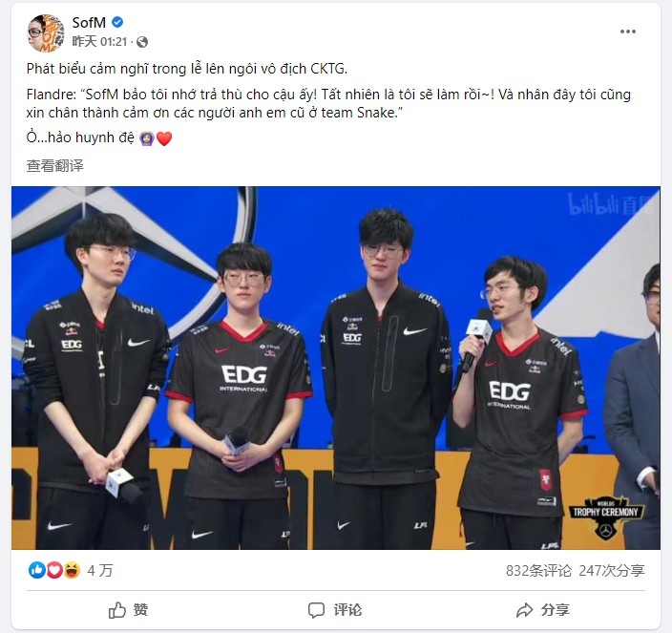Screen dimensions: 672x633
Task: Open the 832条评论 comments list
Action: (538, 570)
